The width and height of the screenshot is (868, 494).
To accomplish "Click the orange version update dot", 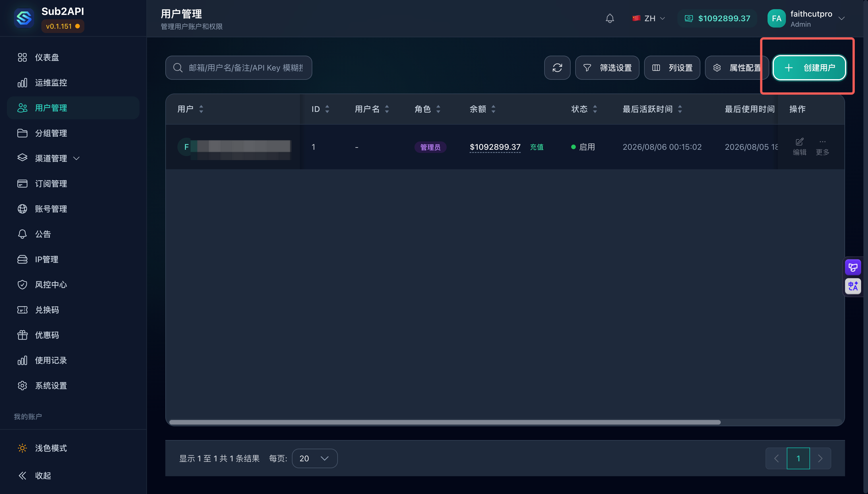I will 78,26.
